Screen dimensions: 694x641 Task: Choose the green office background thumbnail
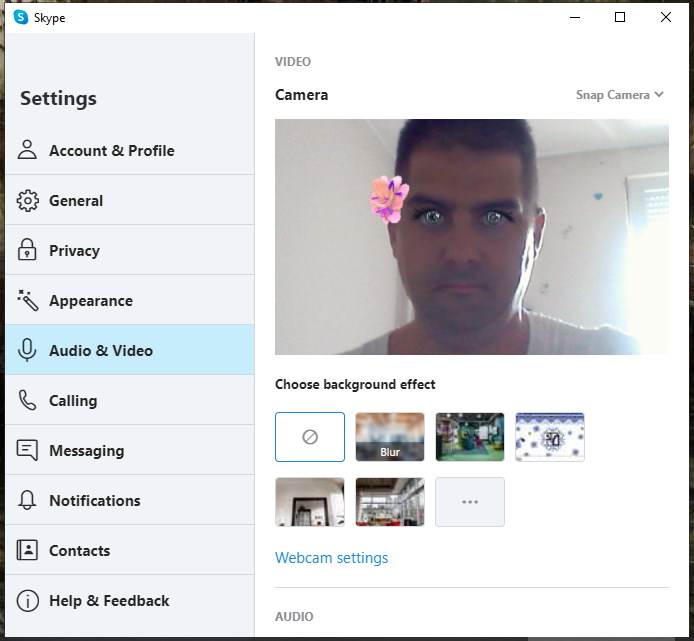(470, 437)
